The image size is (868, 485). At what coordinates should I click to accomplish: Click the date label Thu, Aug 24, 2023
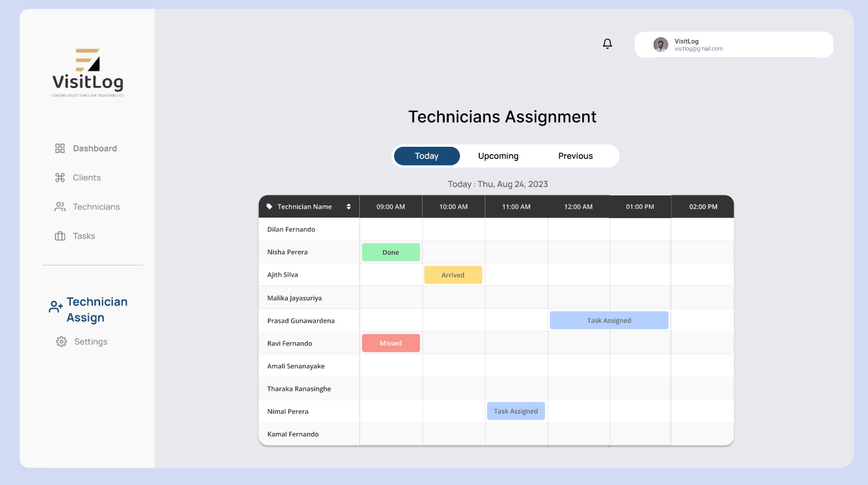point(513,184)
